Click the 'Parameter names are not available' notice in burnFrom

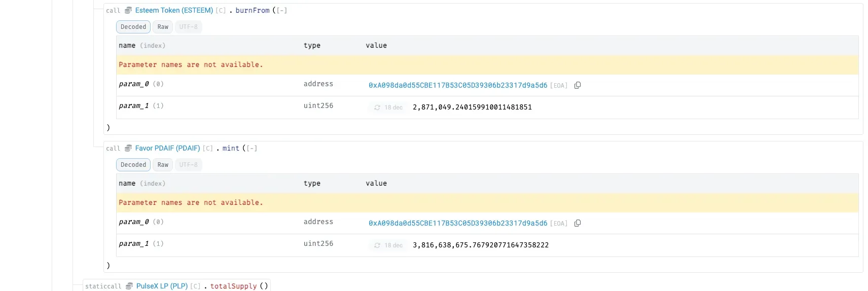click(191, 64)
